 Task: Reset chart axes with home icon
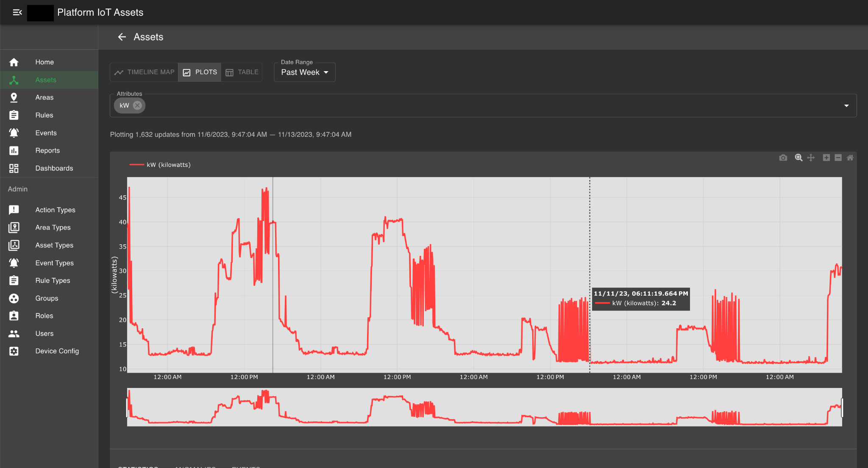tap(850, 158)
